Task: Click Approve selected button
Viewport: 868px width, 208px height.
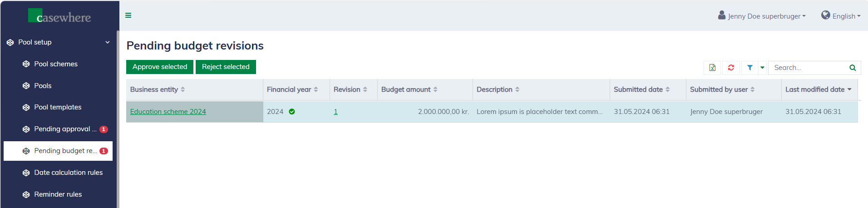Action: point(160,67)
